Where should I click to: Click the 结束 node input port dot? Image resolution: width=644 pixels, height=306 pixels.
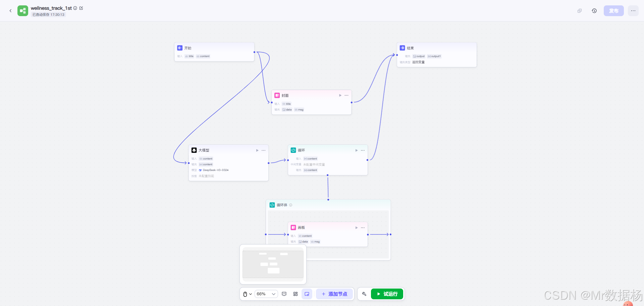397,55
